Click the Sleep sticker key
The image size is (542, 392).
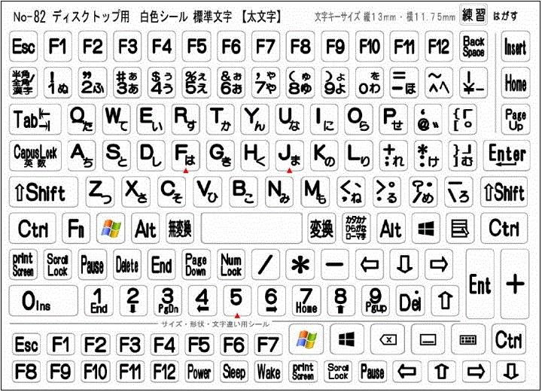(x=233, y=372)
